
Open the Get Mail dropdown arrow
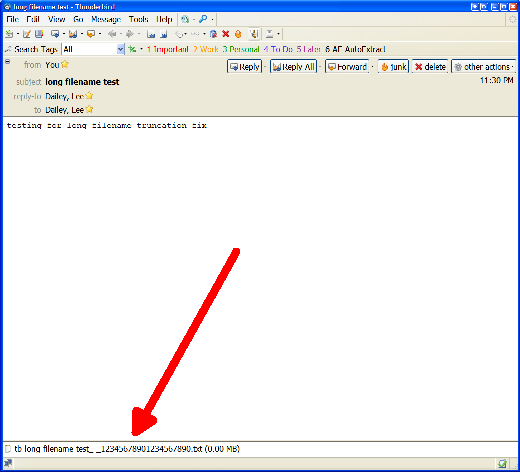tap(17, 34)
